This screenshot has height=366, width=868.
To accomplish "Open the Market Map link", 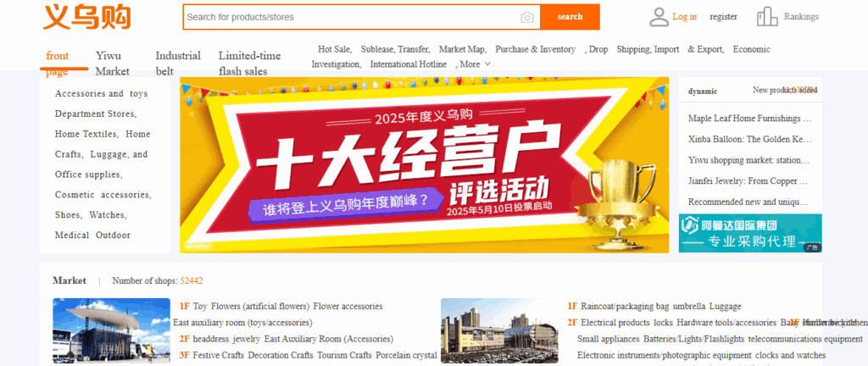I will point(462,49).
